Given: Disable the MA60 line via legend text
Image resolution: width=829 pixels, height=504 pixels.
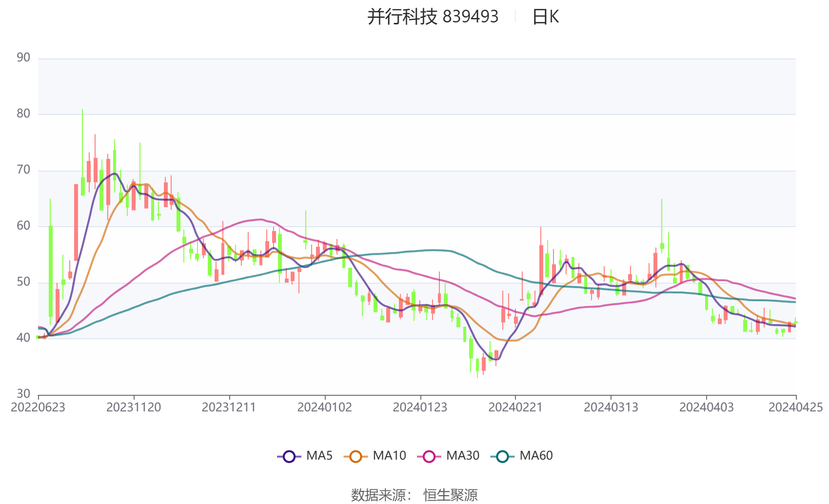Looking at the screenshot, I should (536, 456).
